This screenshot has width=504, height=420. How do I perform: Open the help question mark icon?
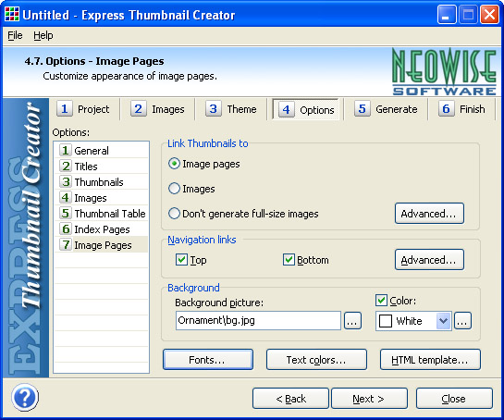(25, 398)
